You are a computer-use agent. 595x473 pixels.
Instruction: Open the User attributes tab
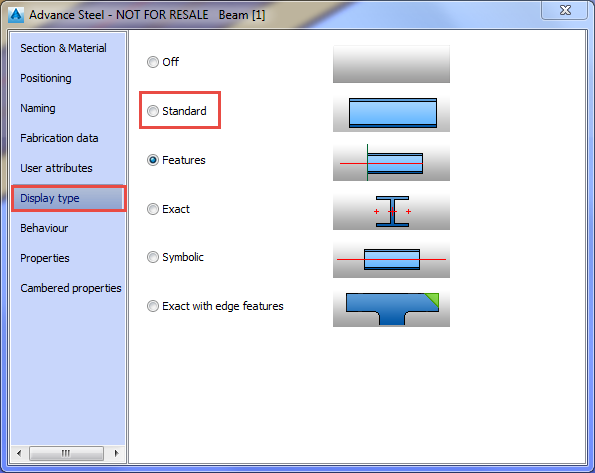(x=56, y=168)
